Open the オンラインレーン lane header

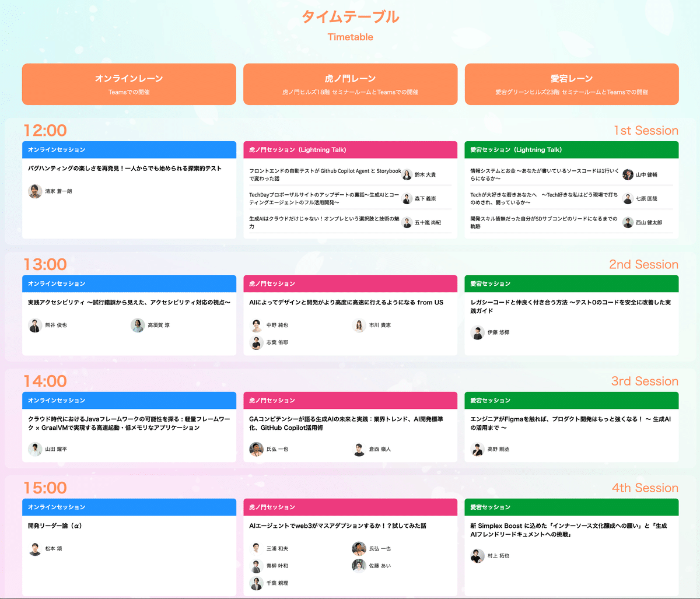point(129,84)
